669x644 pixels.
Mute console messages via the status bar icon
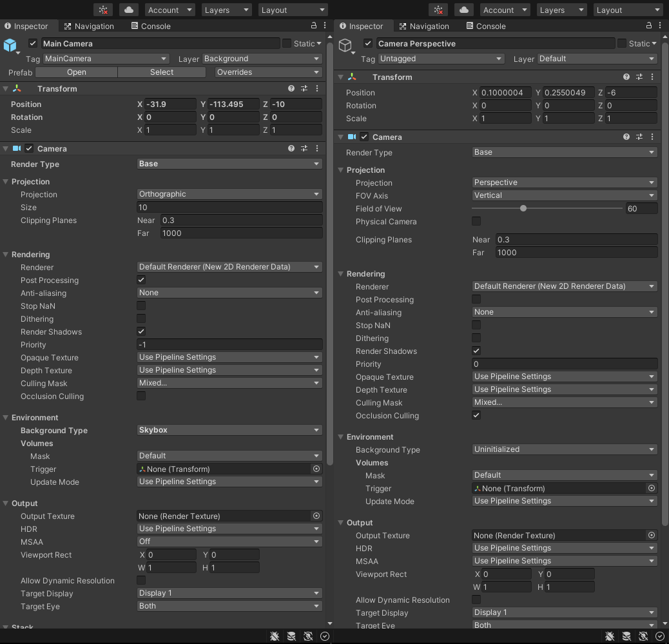pos(274,636)
